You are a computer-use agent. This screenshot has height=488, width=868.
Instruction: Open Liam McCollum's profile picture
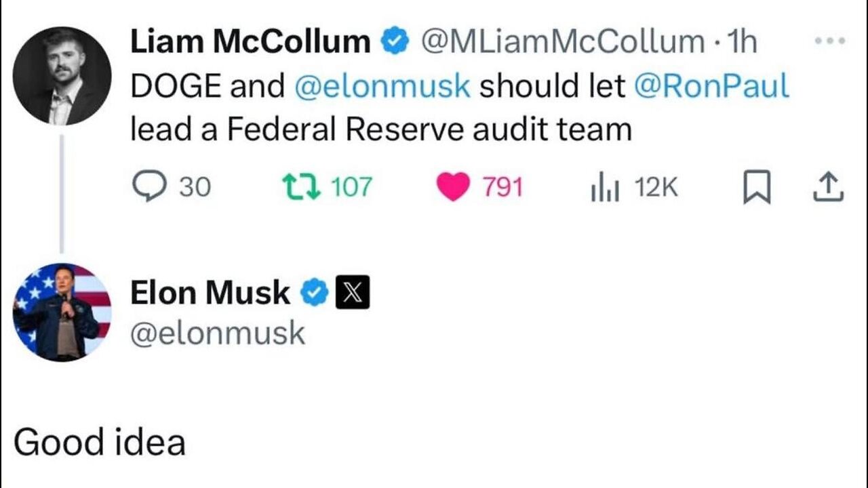62,76
